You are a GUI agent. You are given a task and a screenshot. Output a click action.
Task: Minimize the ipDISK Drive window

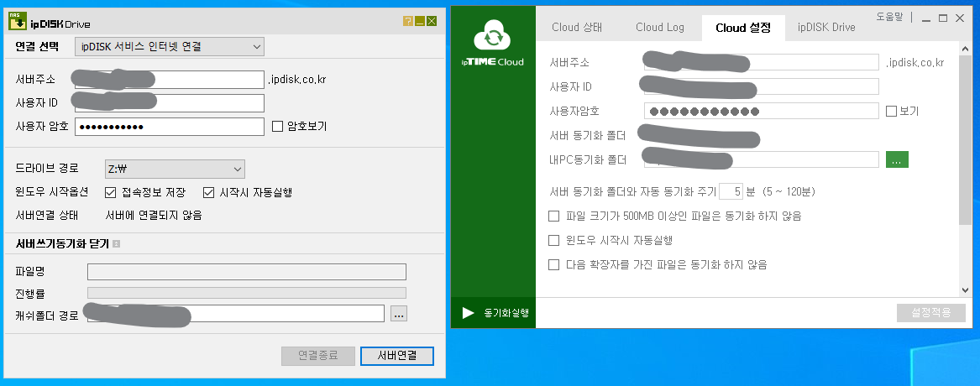click(420, 22)
